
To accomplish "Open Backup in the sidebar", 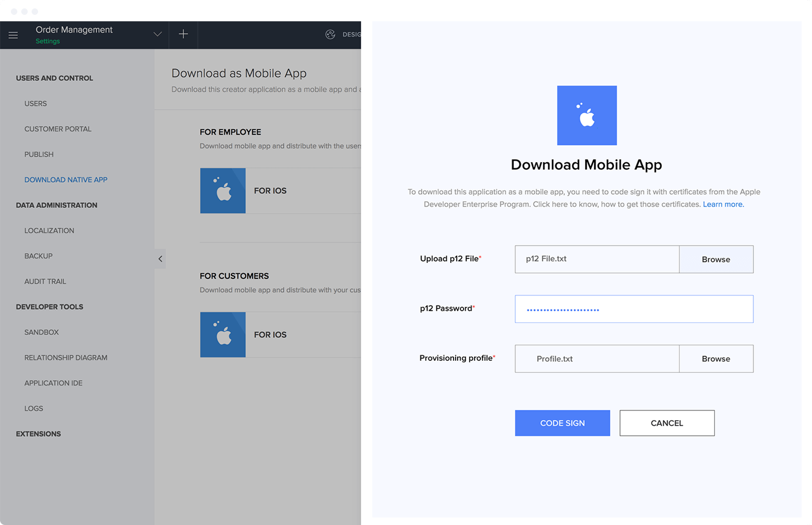I will [39, 256].
